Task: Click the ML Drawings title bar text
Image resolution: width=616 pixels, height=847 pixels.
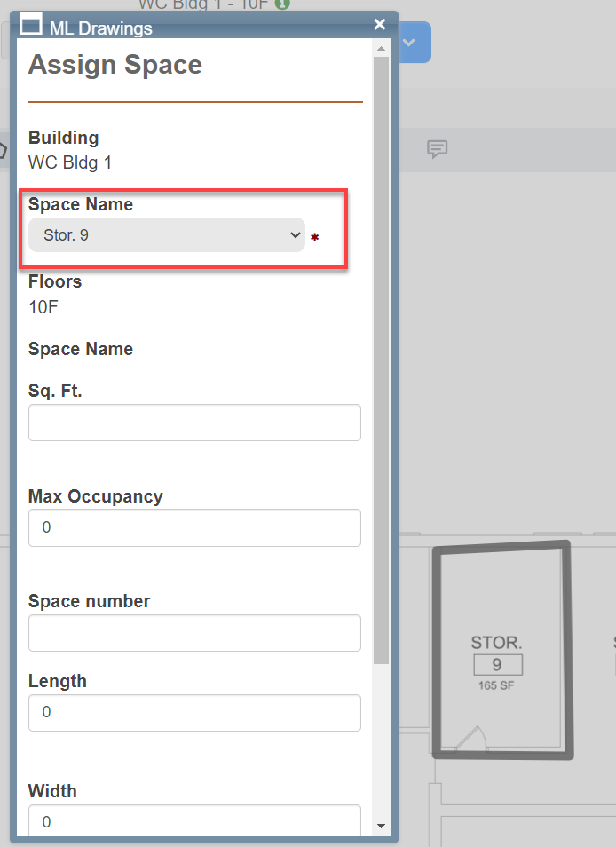Action: click(111, 28)
